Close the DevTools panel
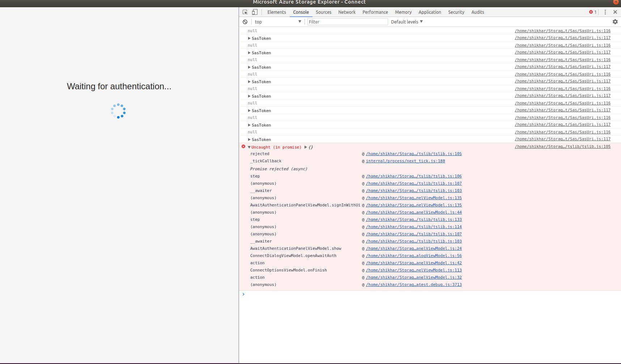The image size is (621, 364). (615, 12)
